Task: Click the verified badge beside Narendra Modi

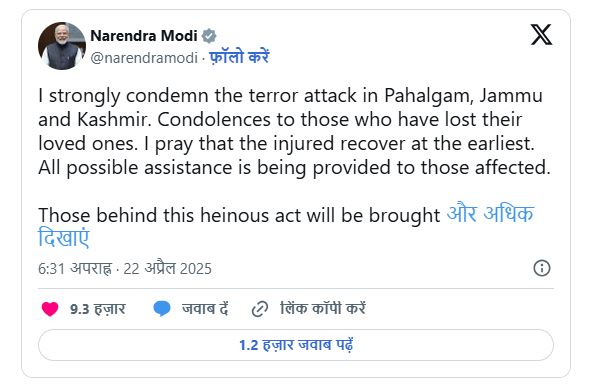Action: [209, 36]
